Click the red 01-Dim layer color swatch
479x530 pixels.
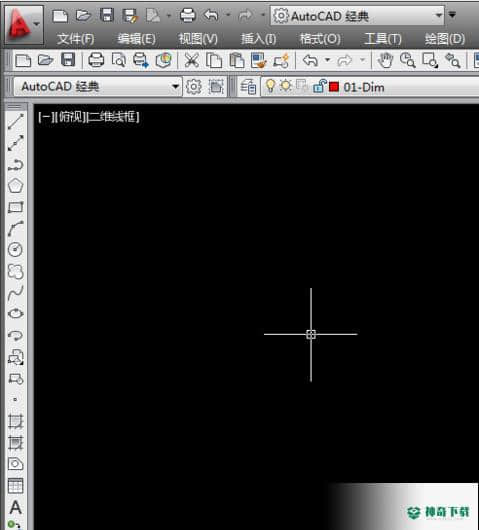pos(334,87)
